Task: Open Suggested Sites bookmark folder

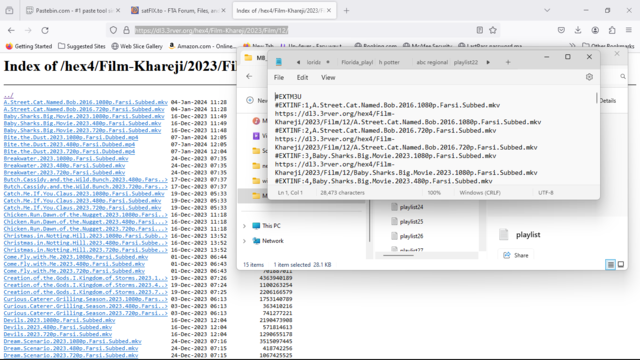Action: click(x=82, y=46)
